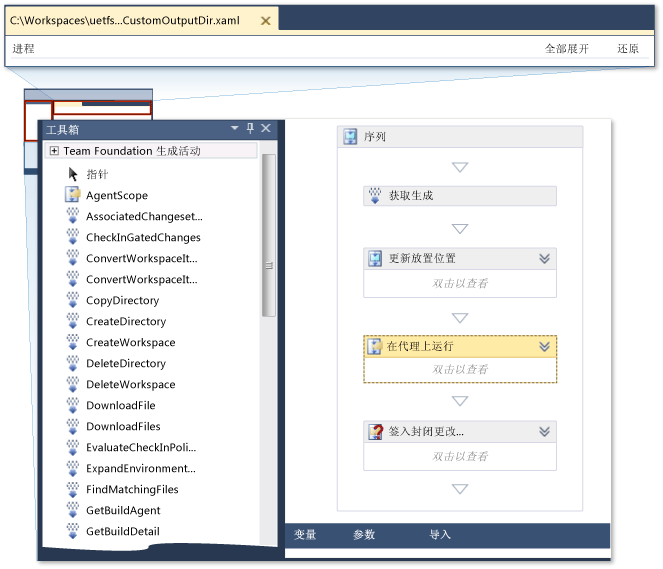
Task: Click the insertion triangle above 获取生成
Action: click(460, 167)
